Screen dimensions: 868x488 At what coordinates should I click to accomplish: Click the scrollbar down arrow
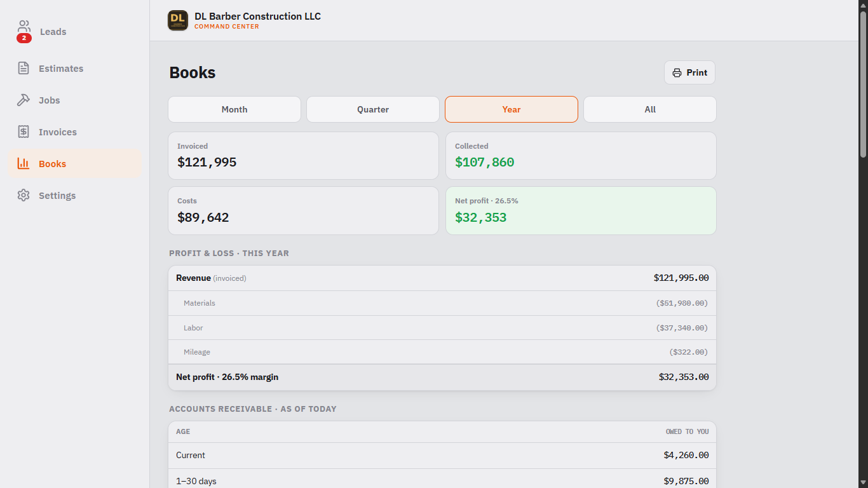(x=863, y=482)
